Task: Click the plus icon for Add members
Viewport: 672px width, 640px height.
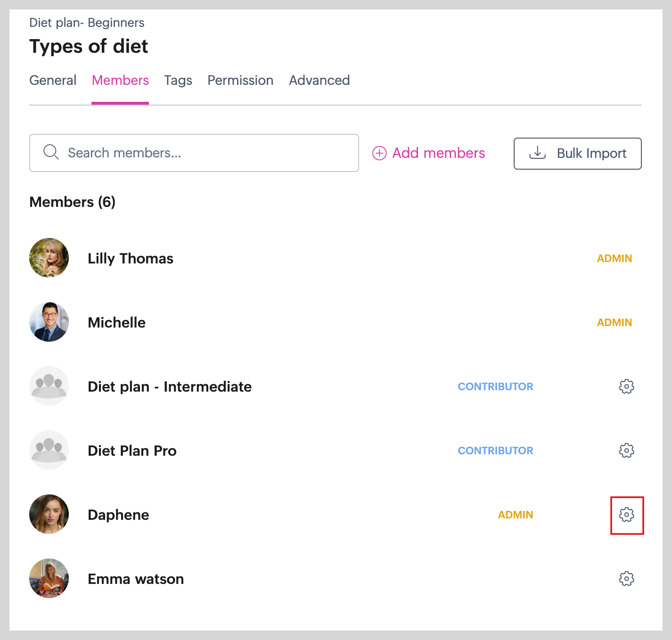Action: 379,153
